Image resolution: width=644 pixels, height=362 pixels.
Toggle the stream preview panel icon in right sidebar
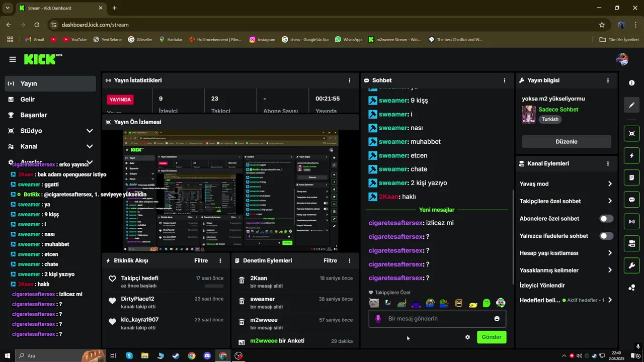click(x=631, y=133)
